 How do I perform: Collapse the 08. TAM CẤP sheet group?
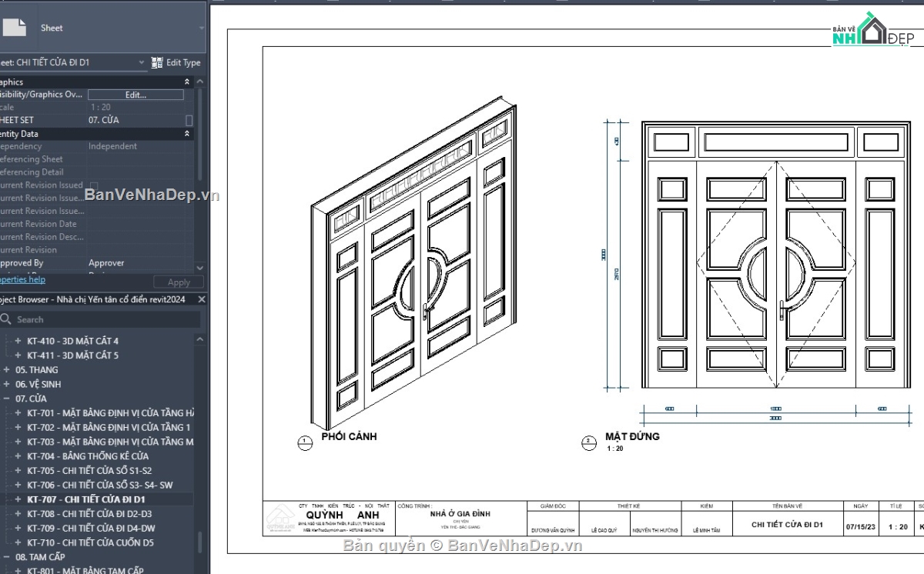(7, 556)
